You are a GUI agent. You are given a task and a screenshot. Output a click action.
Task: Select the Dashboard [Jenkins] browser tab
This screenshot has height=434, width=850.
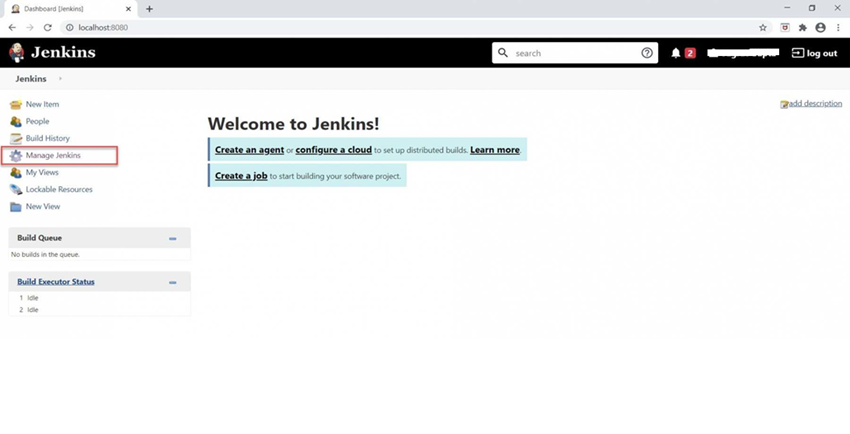[69, 9]
